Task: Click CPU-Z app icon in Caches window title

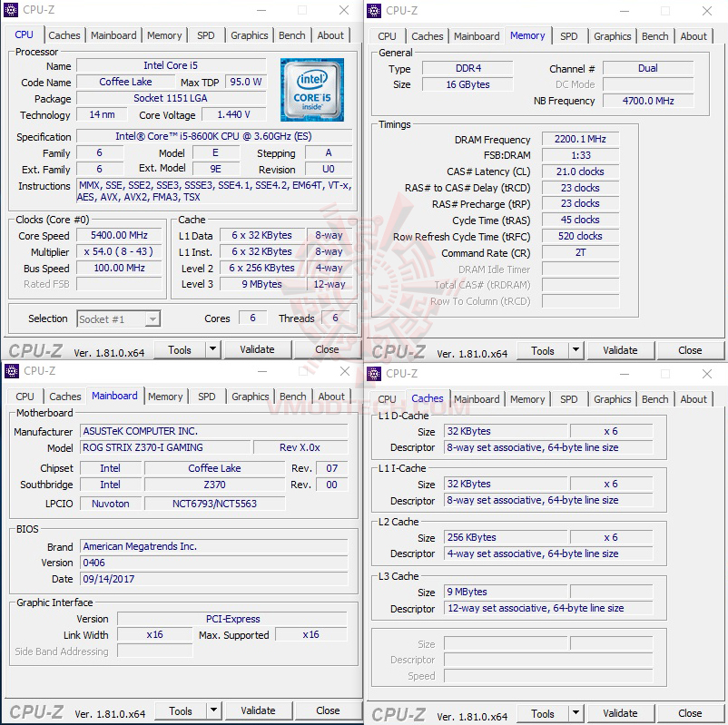Action: click(x=374, y=374)
